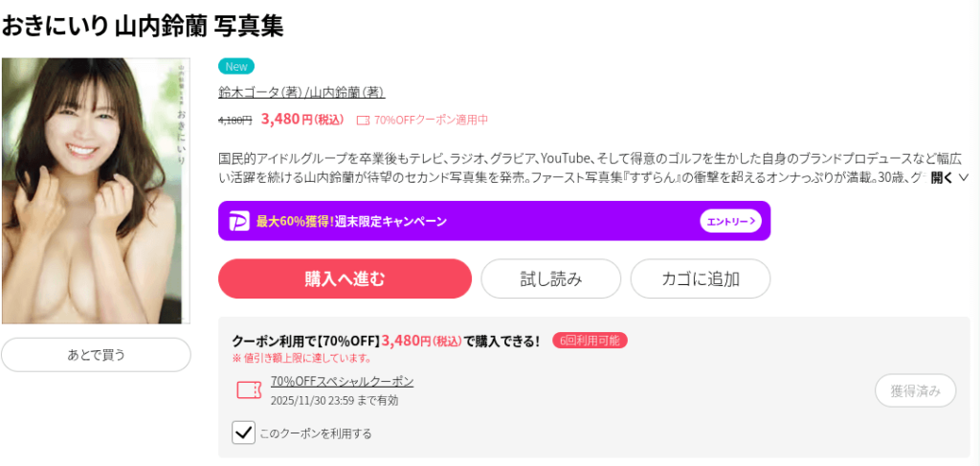The image size is (980, 466).
Task: Open the 試し読み preview
Action: click(x=550, y=278)
